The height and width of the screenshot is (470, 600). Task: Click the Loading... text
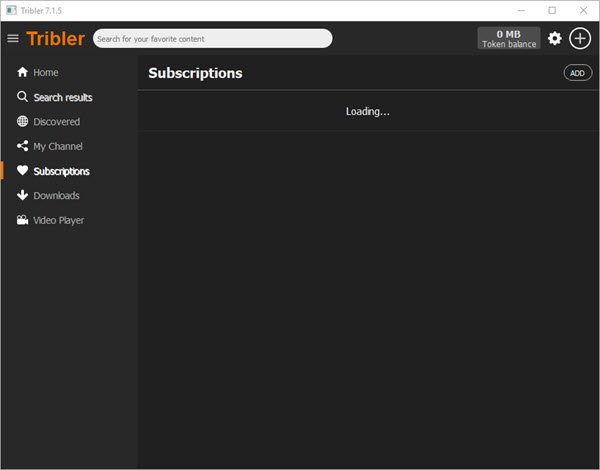[367, 111]
